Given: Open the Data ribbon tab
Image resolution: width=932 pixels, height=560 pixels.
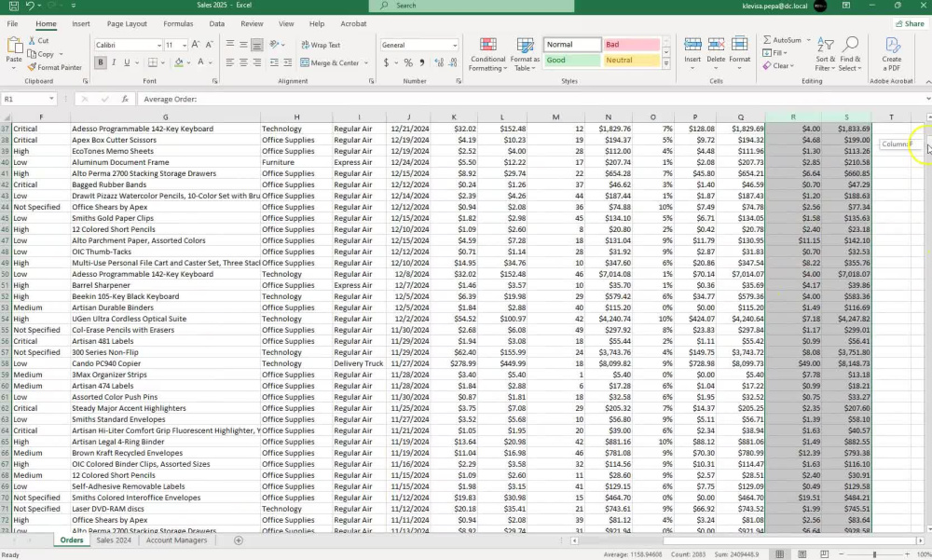Looking at the screenshot, I should [217, 24].
